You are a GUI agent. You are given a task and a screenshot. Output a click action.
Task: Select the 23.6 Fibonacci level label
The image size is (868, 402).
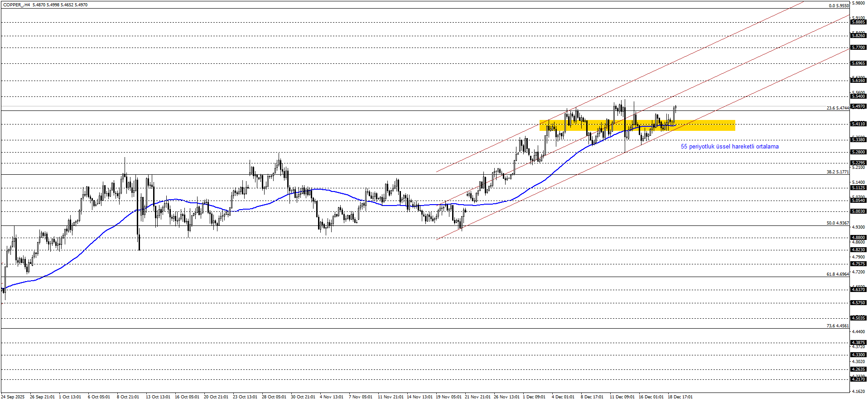pyautogui.click(x=837, y=108)
